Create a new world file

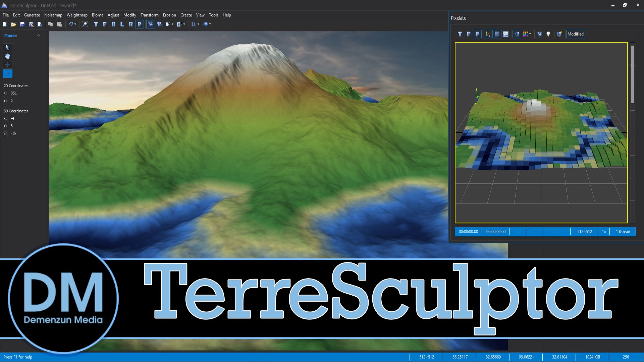[x=5, y=24]
